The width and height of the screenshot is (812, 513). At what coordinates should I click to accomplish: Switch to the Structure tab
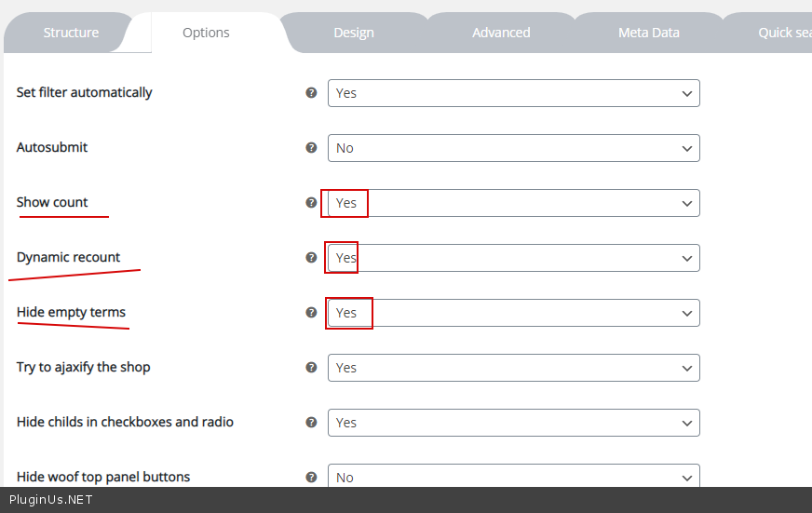tap(71, 33)
